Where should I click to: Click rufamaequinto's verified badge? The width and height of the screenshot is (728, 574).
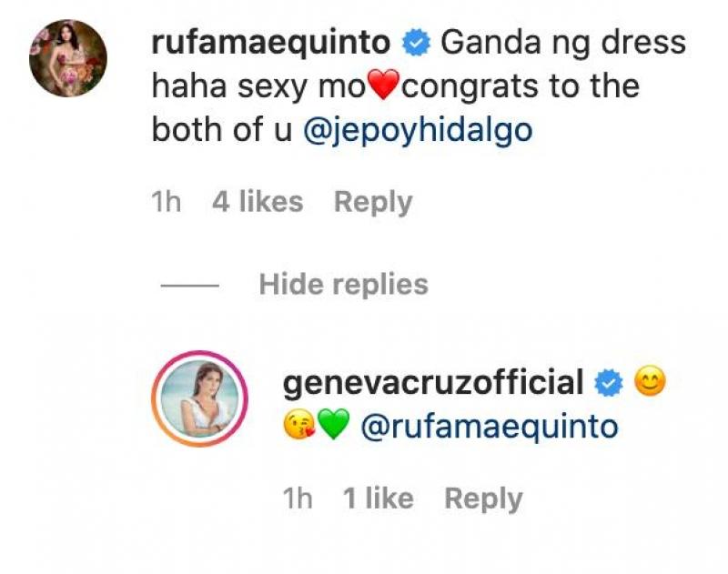(x=417, y=40)
